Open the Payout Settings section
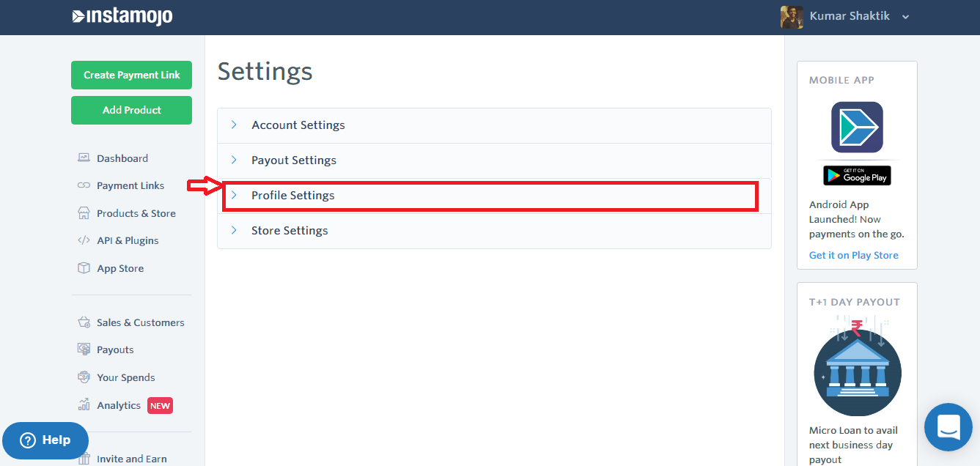980x466 pixels. (x=494, y=160)
